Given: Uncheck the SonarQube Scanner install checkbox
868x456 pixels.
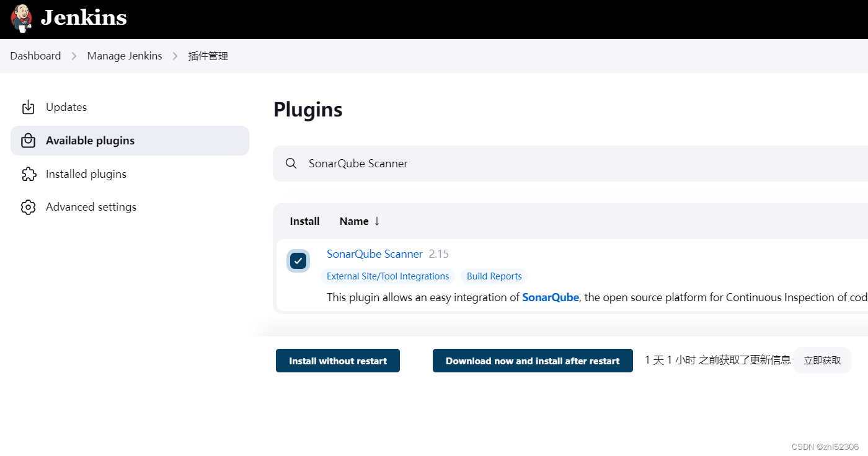Looking at the screenshot, I should pos(298,261).
